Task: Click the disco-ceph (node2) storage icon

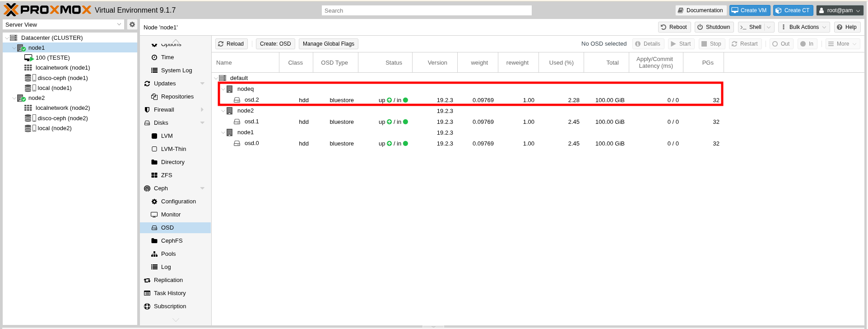Action: click(28, 118)
